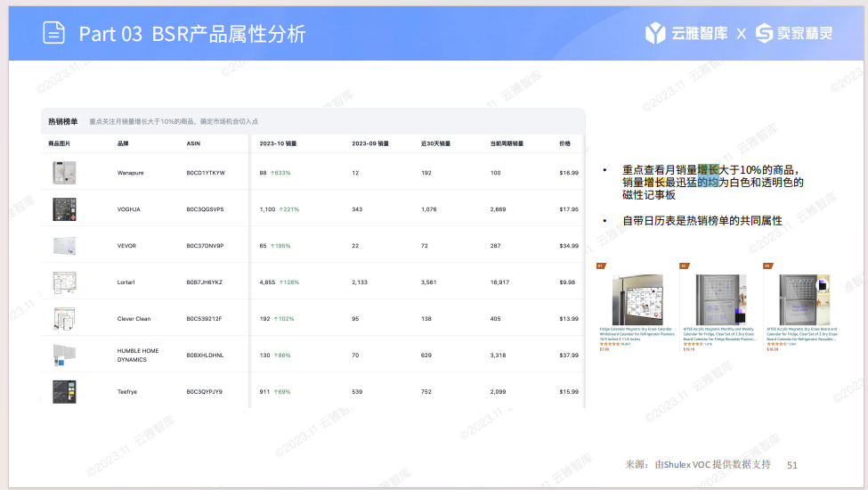Click the Wanapure brand name
The height and width of the screenshot is (490, 868).
[131, 173]
